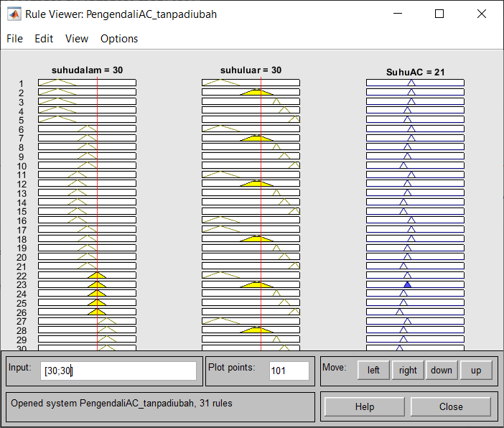The image size is (504, 428).
Task: Click the Move down button
Action: click(442, 370)
